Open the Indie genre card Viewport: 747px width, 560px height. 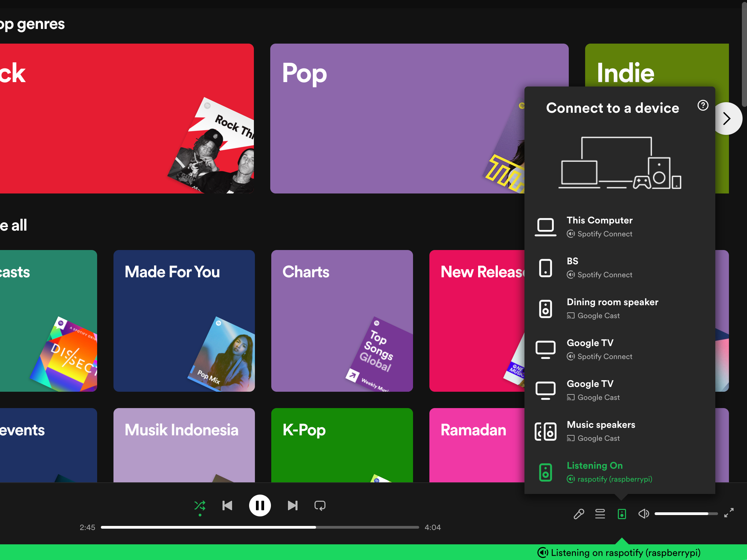tap(657, 65)
